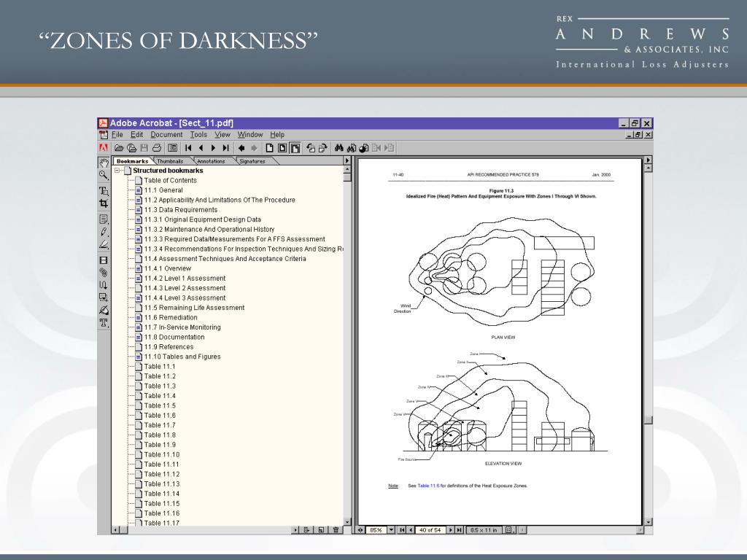Click the Open file toolbar icon

pos(119,148)
